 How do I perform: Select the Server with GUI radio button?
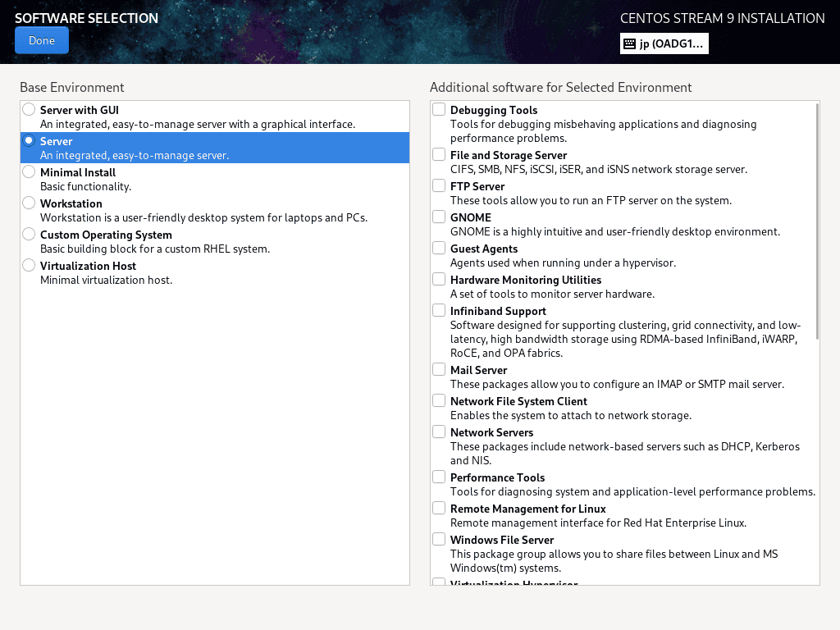29,109
